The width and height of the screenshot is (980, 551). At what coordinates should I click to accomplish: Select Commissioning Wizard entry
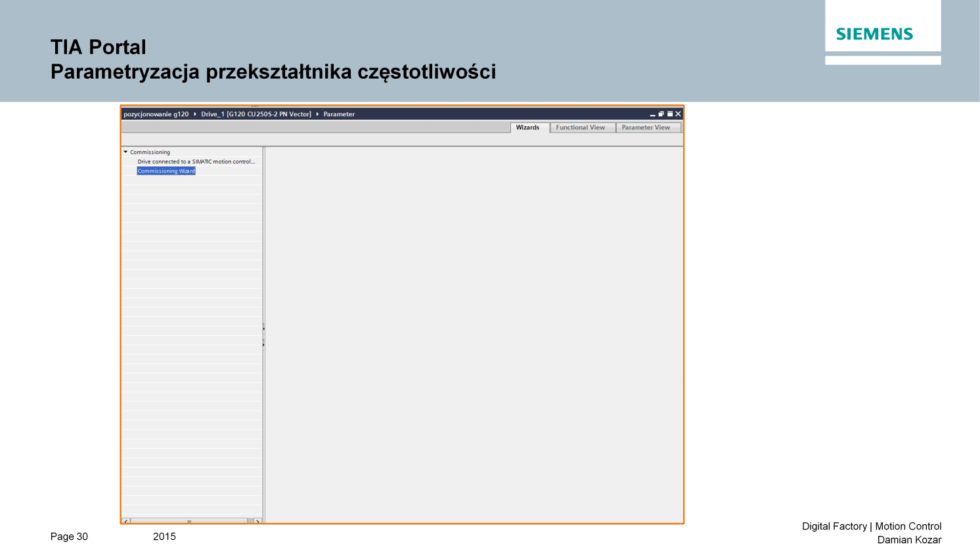[x=166, y=171]
